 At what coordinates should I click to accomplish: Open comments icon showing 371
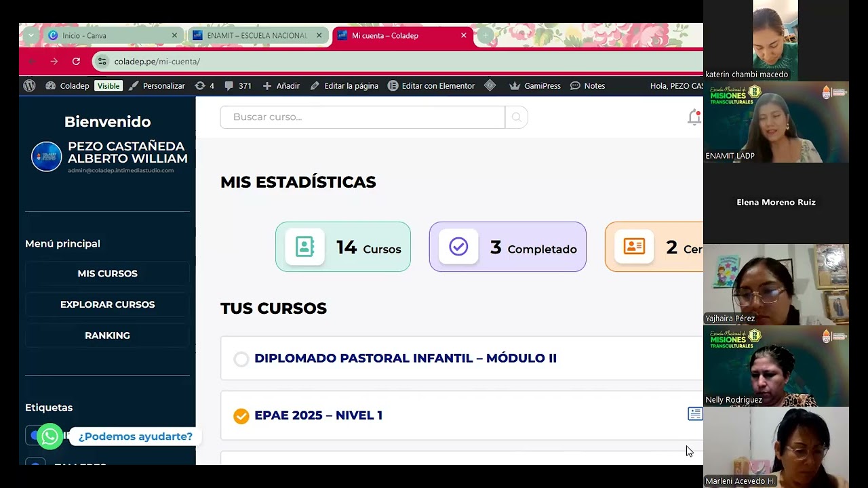(x=238, y=86)
